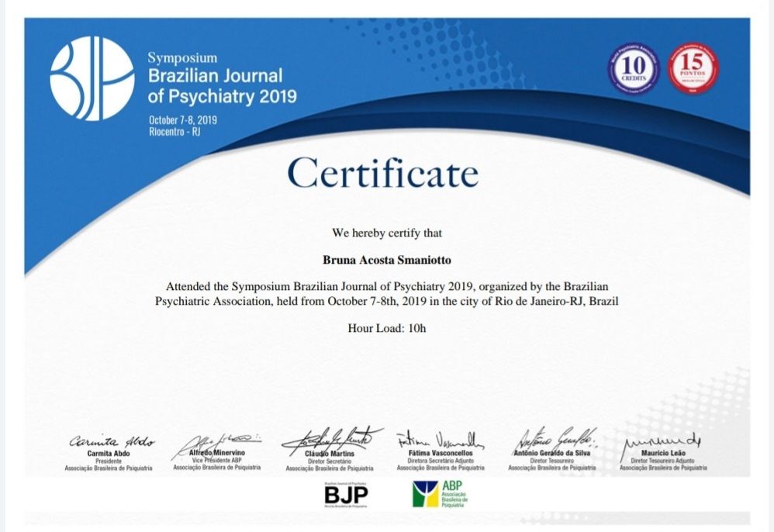
Task: Click the recipient name Bruna Acosta Smaniotto
Action: 386,259
